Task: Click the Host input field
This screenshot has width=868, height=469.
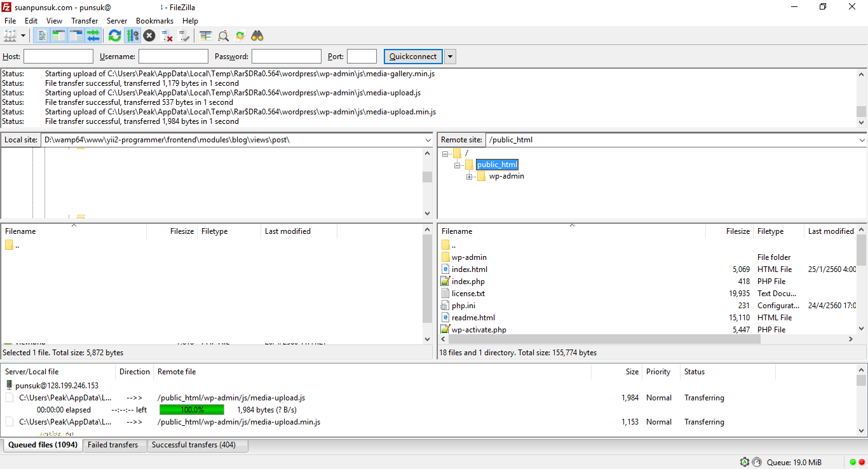Action: point(58,57)
